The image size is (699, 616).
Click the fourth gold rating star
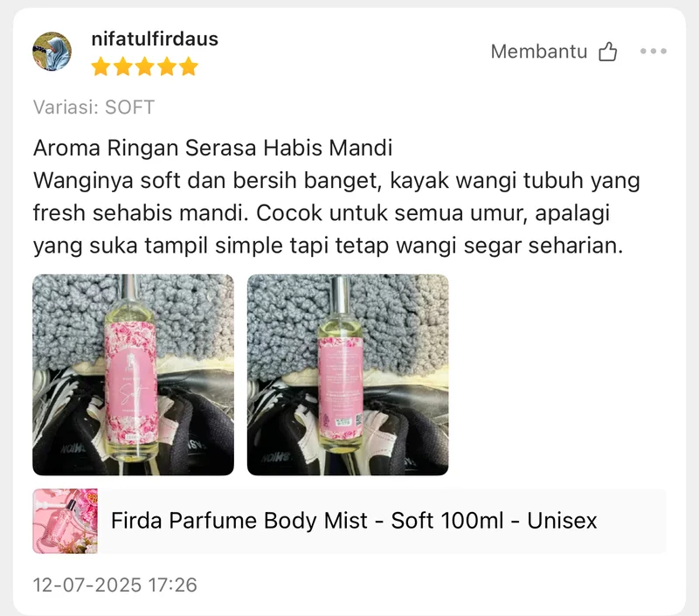point(167,67)
